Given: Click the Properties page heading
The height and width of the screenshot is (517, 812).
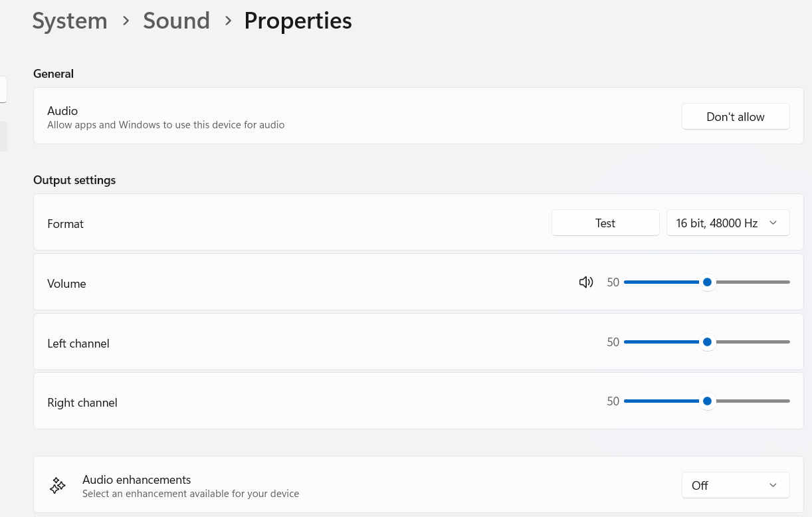Looking at the screenshot, I should [298, 21].
